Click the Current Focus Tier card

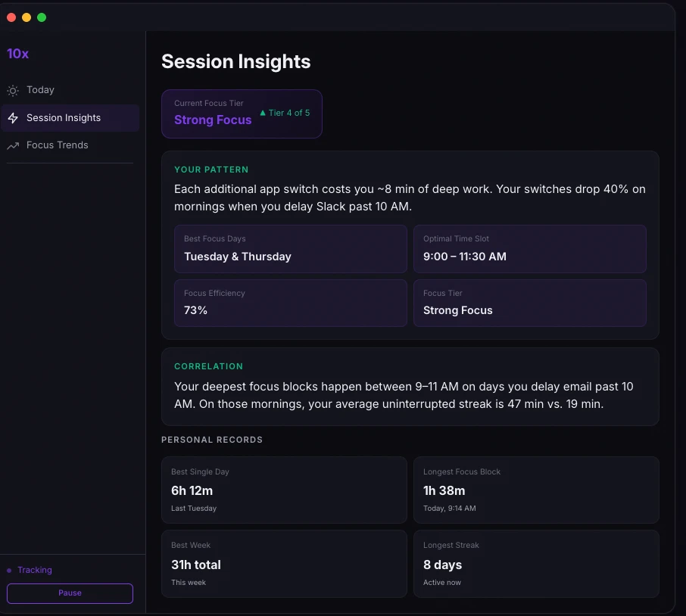point(242,114)
